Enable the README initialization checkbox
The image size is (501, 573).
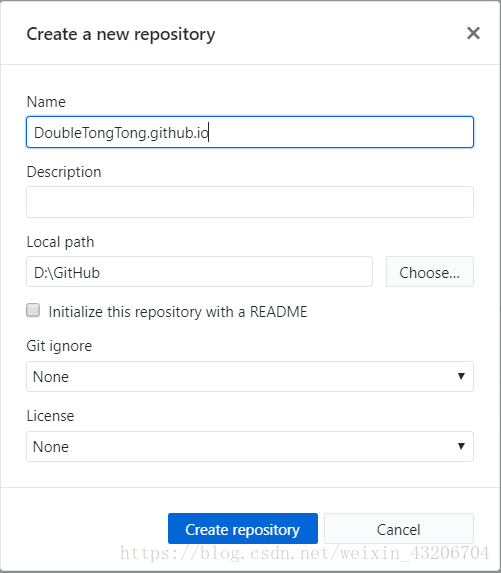[x=33, y=311]
